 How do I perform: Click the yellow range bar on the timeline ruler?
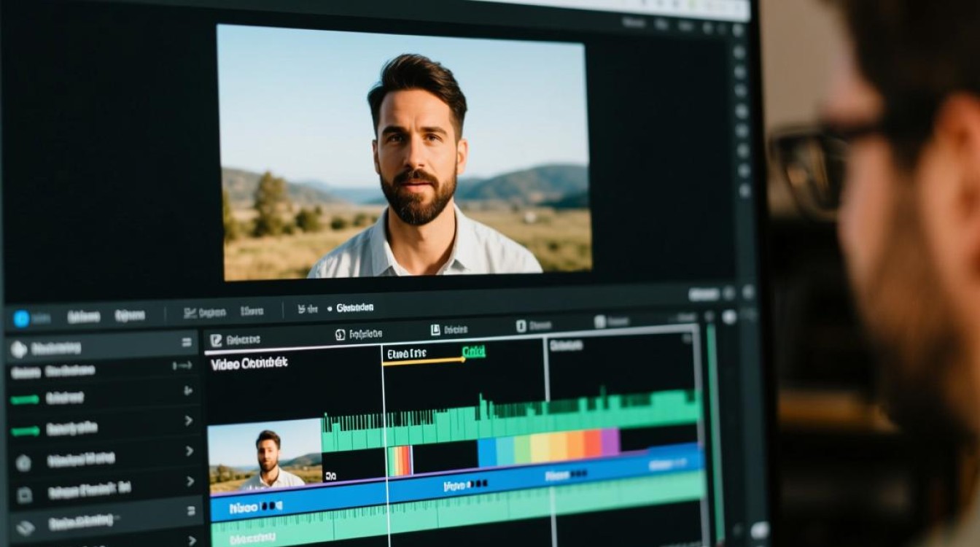423,361
